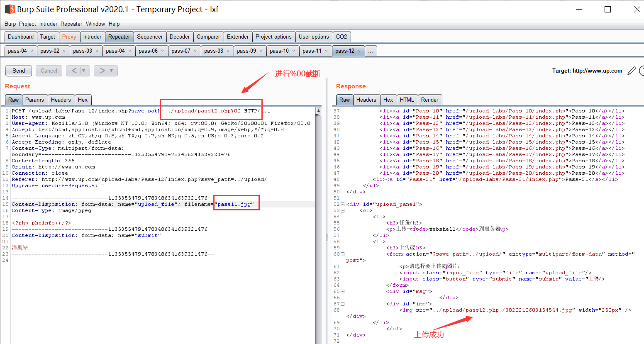Close the pass-07 repeater tab

[195, 51]
